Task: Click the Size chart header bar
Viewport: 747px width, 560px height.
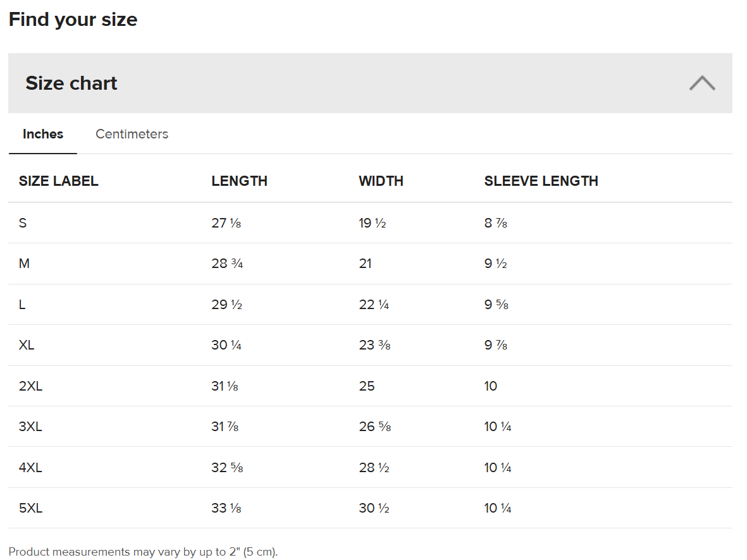Action: tap(370, 83)
